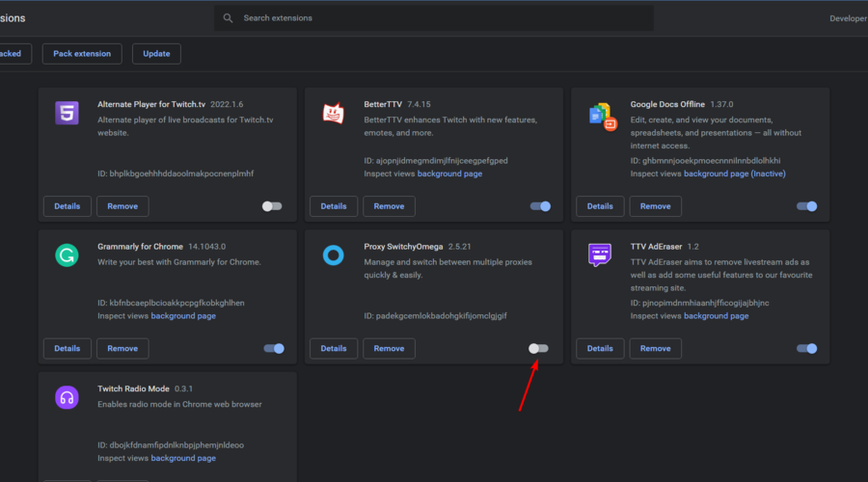Click the search magnifier icon
Image resolution: width=868 pixels, height=482 pixels.
[x=229, y=18]
